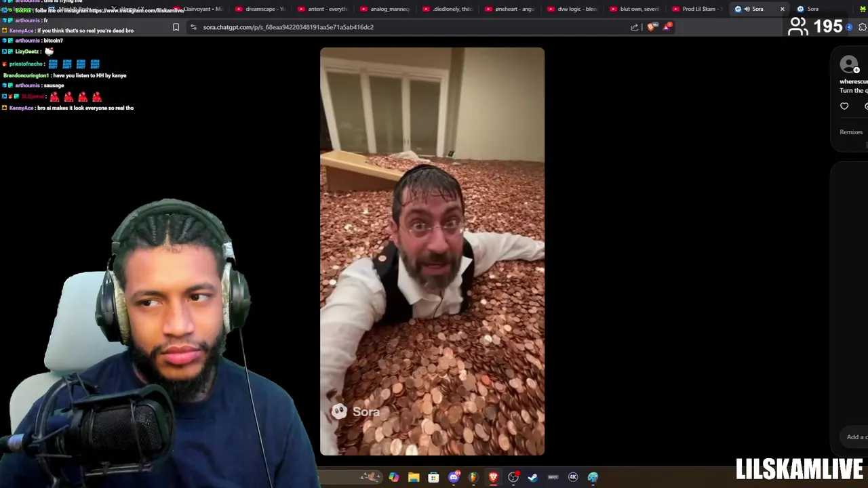This screenshot has width=868, height=488.
Task: Open the wherescur profile avatar
Action: coord(848,64)
